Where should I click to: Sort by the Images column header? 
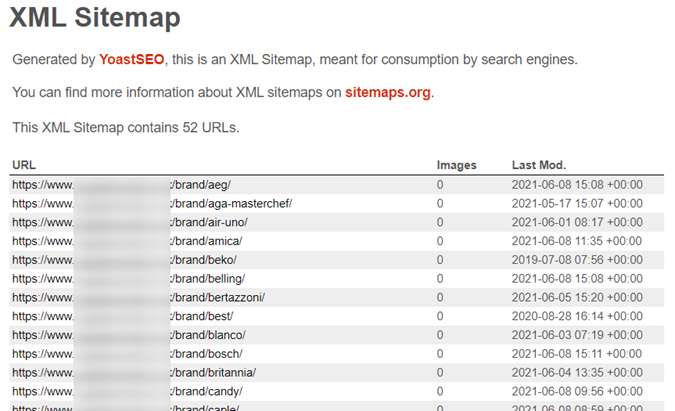click(x=456, y=165)
